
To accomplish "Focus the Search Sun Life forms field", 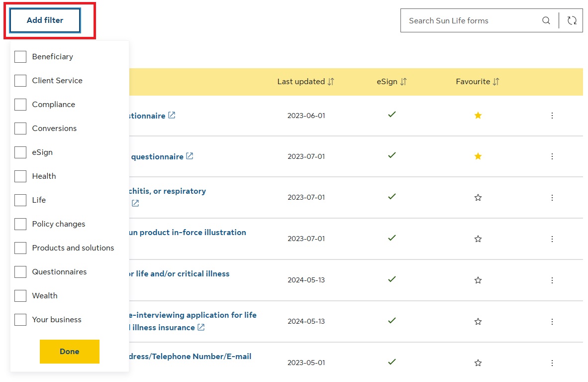I will tap(470, 20).
